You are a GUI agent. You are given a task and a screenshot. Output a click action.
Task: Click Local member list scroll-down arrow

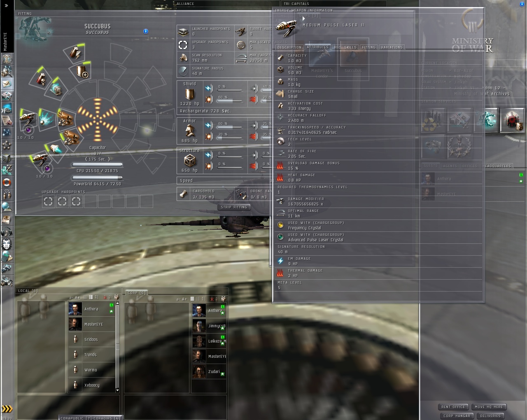coord(117,390)
